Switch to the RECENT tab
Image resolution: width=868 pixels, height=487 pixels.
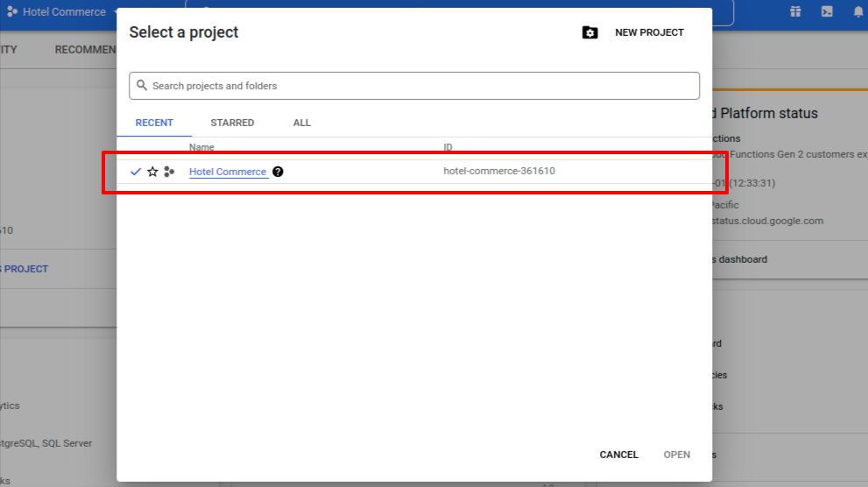pyautogui.click(x=154, y=123)
